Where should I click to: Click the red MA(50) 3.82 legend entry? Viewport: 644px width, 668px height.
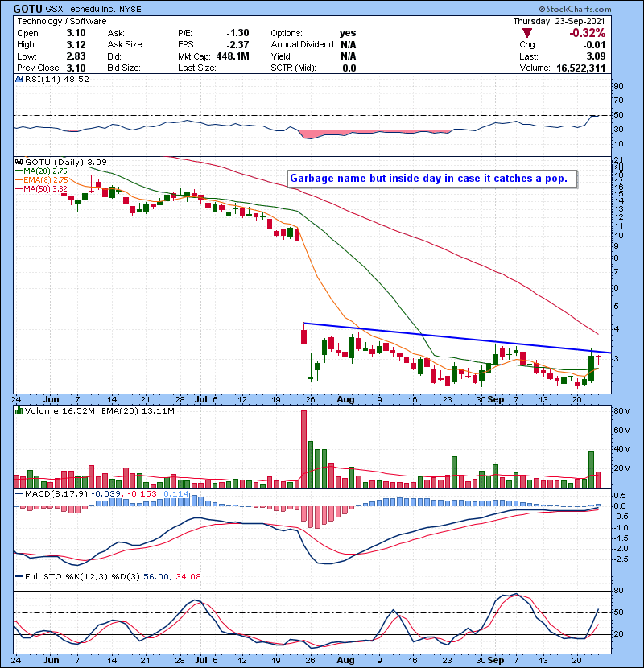pos(41,188)
